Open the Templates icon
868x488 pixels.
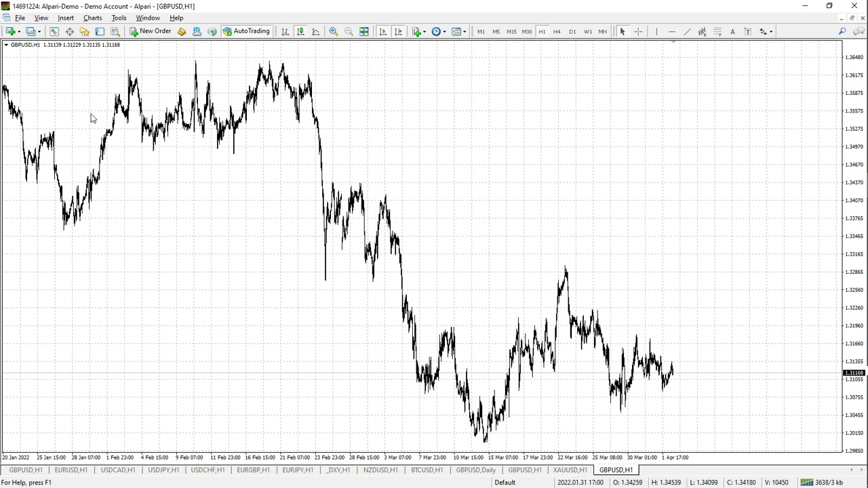pyautogui.click(x=456, y=31)
